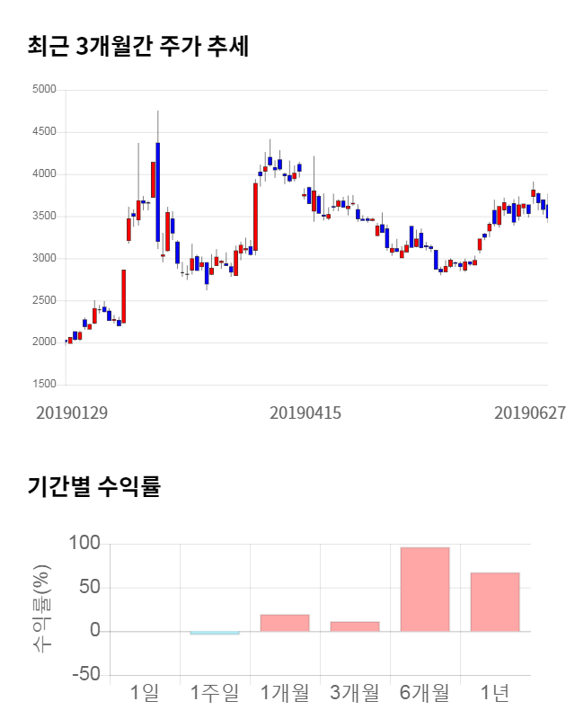Click the 5000 price axis label
Screen dimensions: 575x728
(x=44, y=90)
